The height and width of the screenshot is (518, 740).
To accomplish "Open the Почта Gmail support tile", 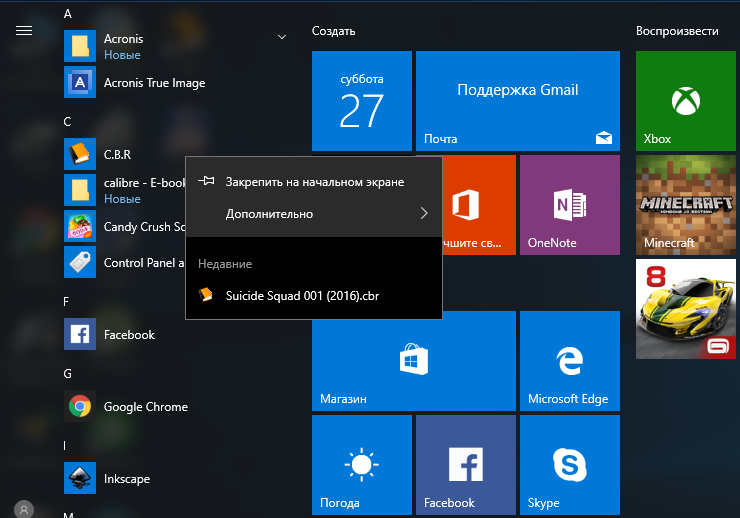I will [x=518, y=101].
